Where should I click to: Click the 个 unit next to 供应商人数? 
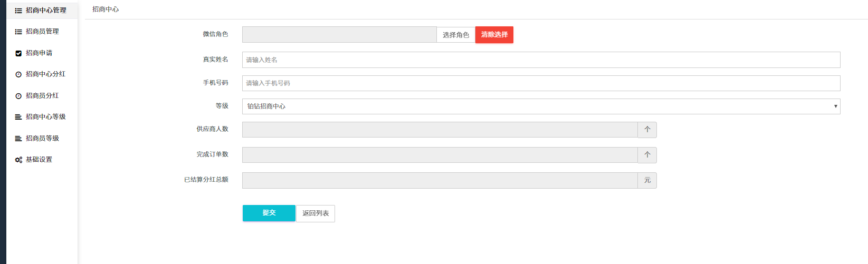tap(647, 130)
